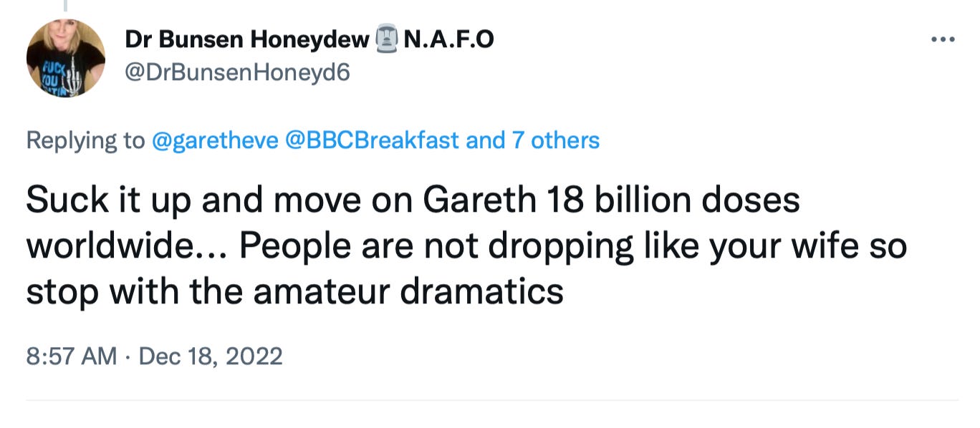Open the @garetheve mention

[x=215, y=140]
